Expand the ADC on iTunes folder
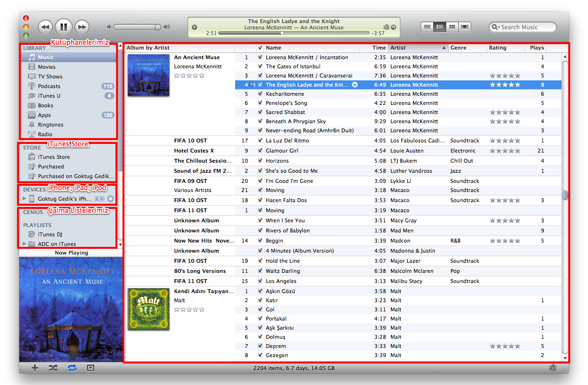The image size is (588, 385). 25,244
